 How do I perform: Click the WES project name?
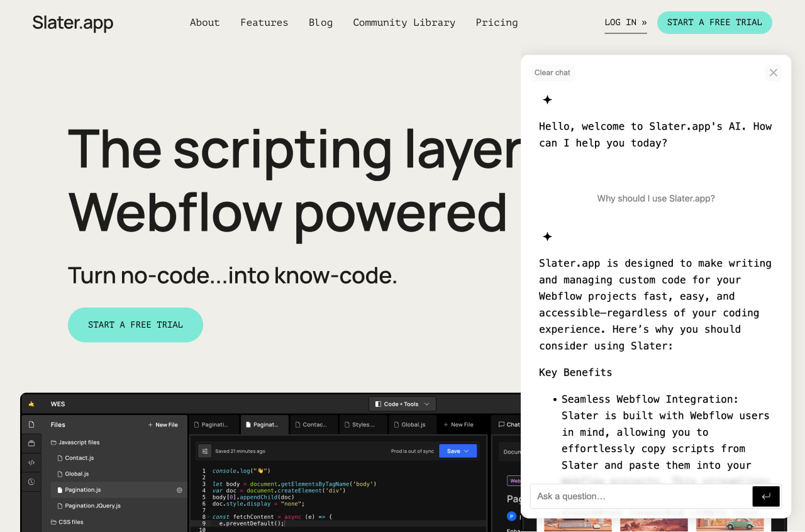point(58,404)
